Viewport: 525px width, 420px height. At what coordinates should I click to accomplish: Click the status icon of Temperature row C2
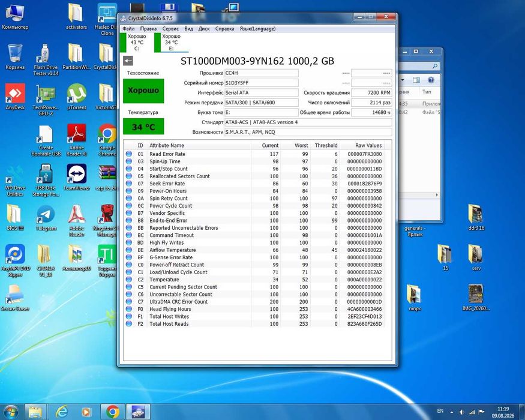(x=128, y=280)
